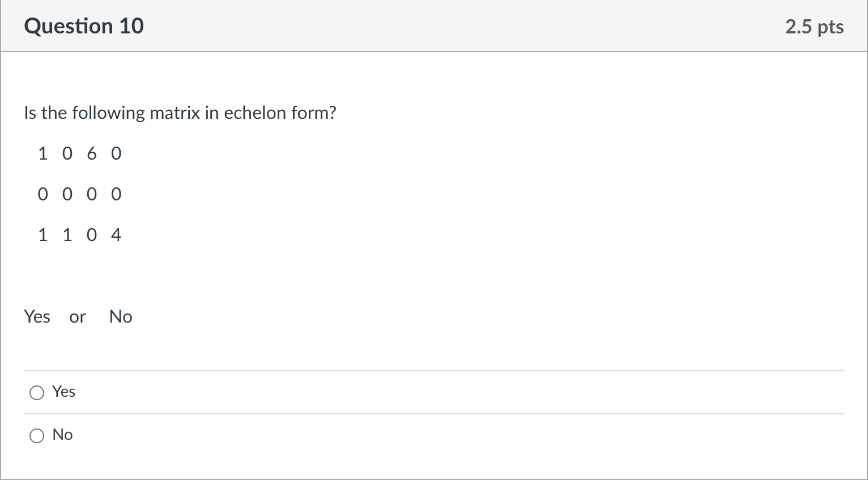Image resolution: width=868 pixels, height=480 pixels.
Task: Click the word 'following' in the question
Action: coord(109,113)
